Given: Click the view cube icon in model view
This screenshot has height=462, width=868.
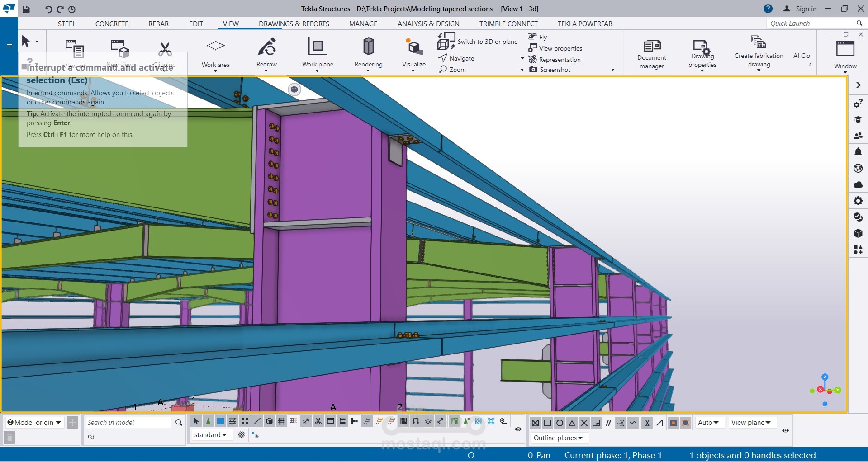Looking at the screenshot, I should [294, 90].
